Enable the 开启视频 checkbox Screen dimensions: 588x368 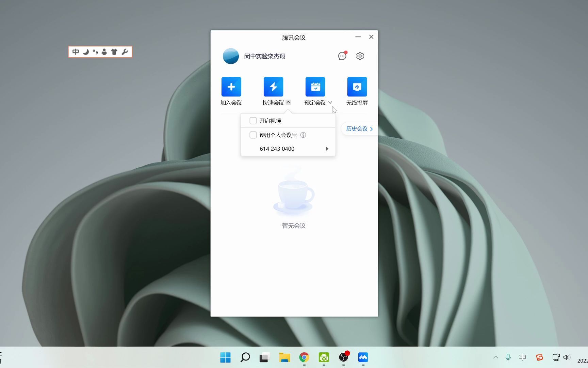(x=253, y=121)
